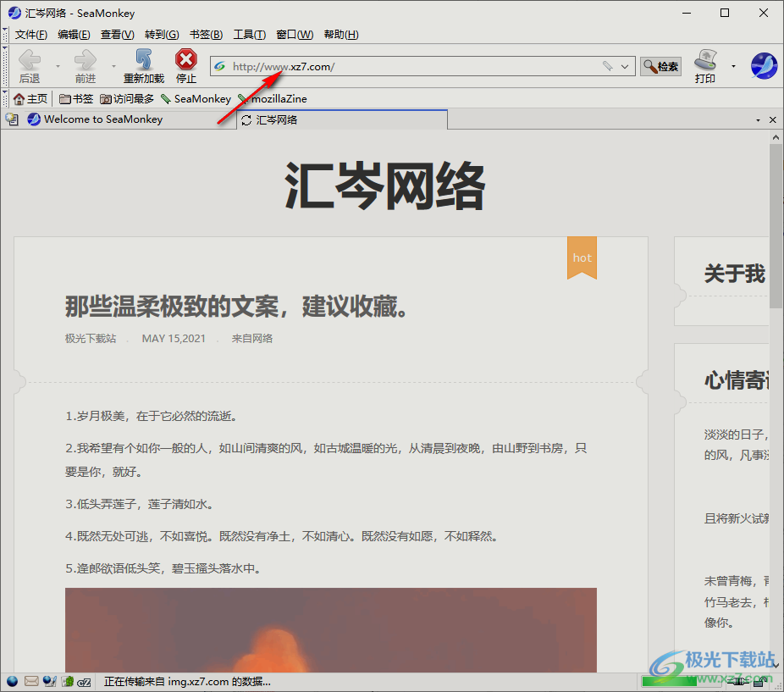
Task: Open the 书签(B) menu
Action: (x=206, y=35)
